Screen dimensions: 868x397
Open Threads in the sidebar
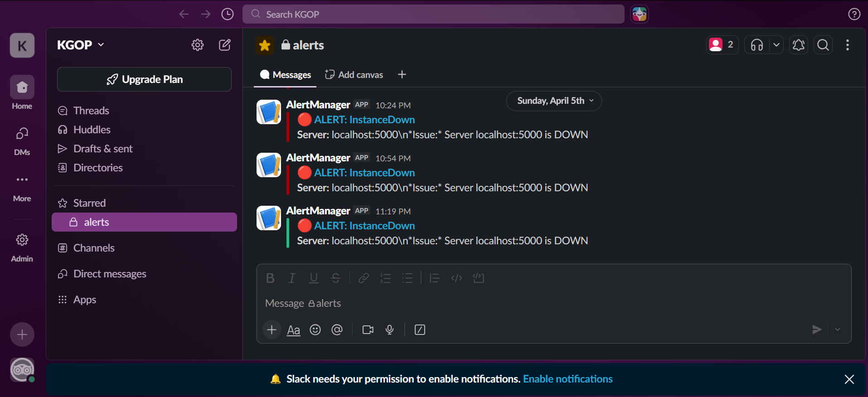pos(144,111)
